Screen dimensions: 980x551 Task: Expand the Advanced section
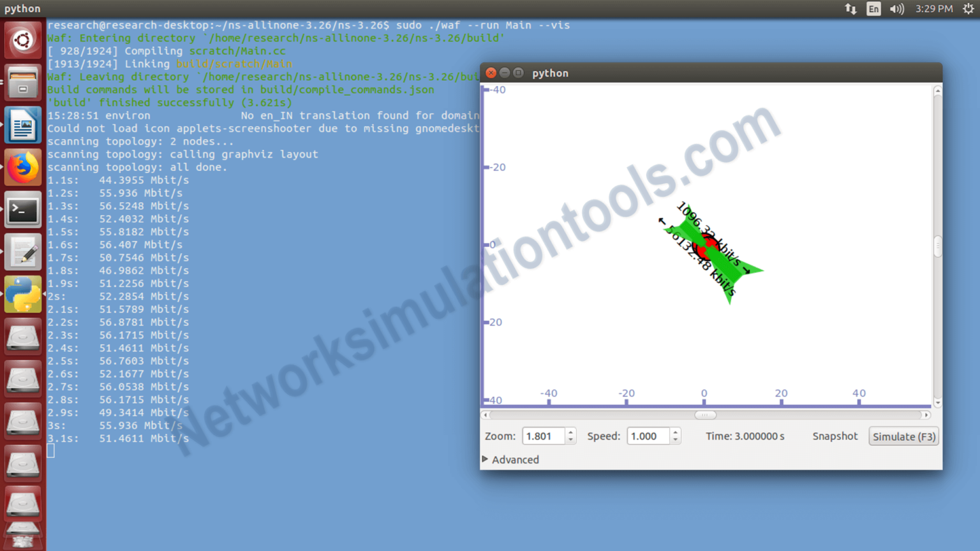[x=510, y=460]
